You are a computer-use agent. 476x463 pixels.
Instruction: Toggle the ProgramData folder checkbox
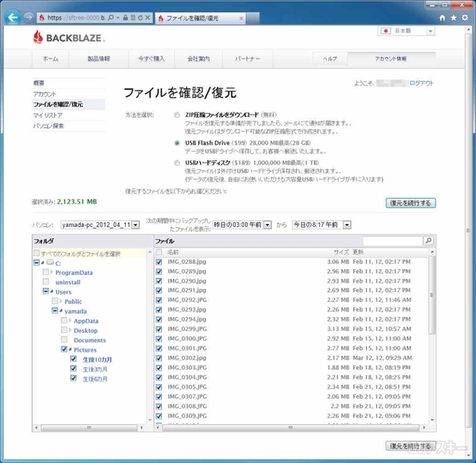tap(46, 272)
